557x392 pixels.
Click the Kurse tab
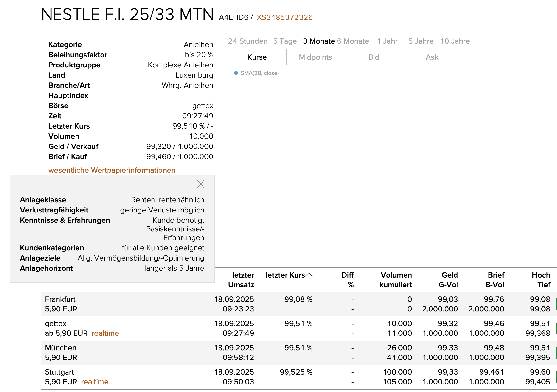(257, 57)
